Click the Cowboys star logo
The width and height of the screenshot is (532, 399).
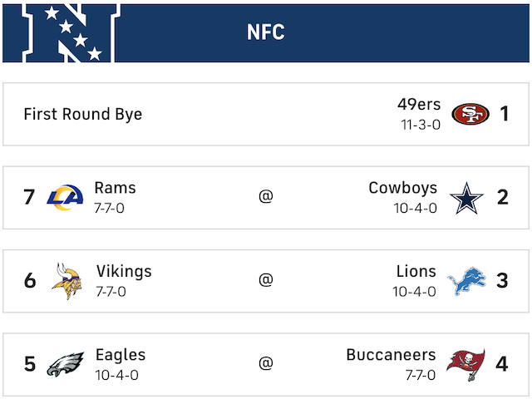pos(466,197)
